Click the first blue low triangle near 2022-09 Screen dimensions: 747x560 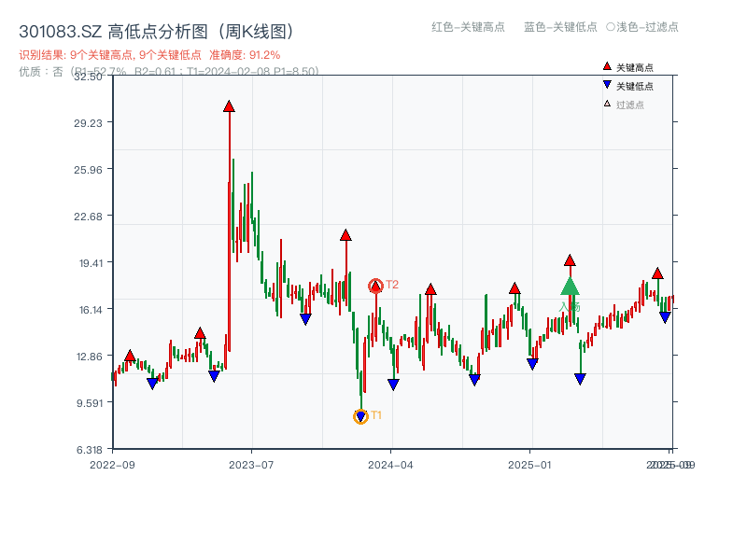tap(152, 383)
